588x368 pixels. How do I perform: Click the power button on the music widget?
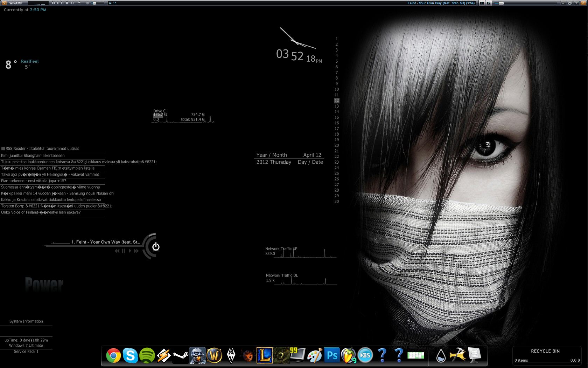156,247
